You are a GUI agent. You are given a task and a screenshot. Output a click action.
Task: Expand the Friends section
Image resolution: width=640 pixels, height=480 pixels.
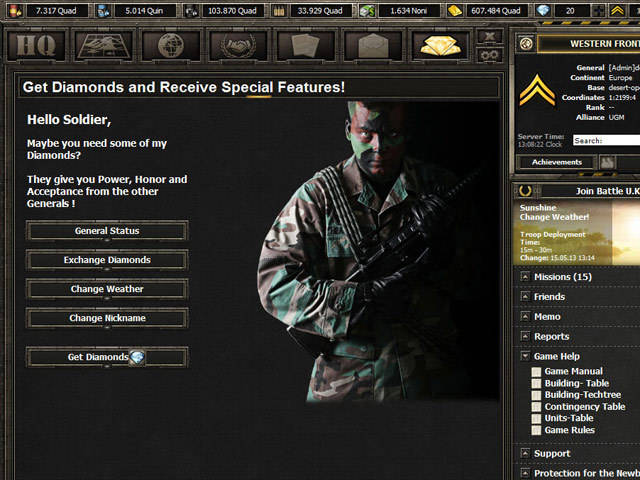pyautogui.click(x=549, y=297)
